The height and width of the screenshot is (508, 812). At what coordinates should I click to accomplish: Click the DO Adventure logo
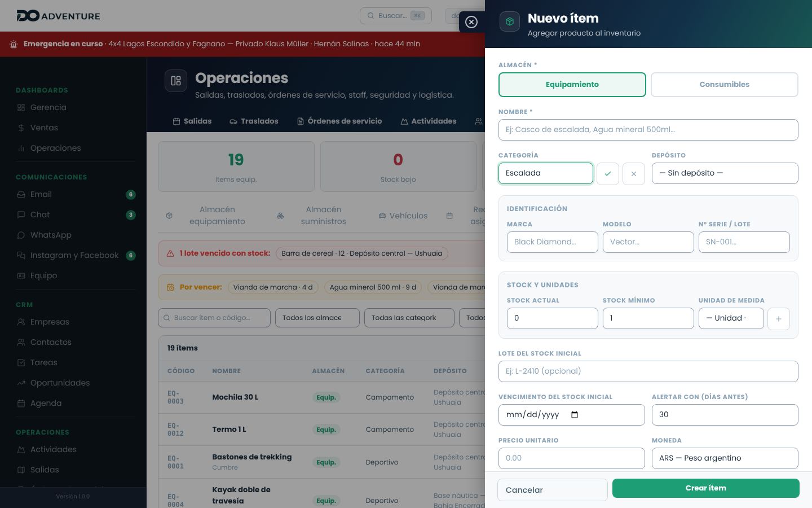pos(58,16)
